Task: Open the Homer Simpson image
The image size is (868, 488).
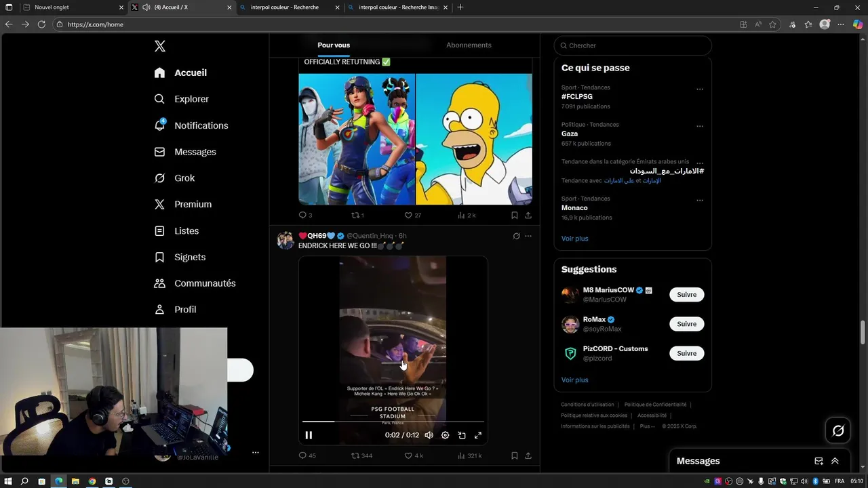Action: click(474, 139)
